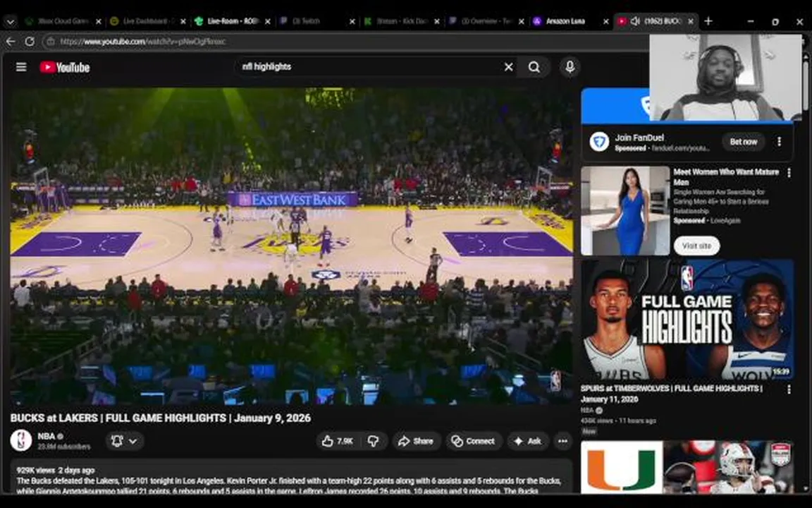Close the Live Dashboard tab
This screenshot has height=508, width=812.
click(183, 21)
